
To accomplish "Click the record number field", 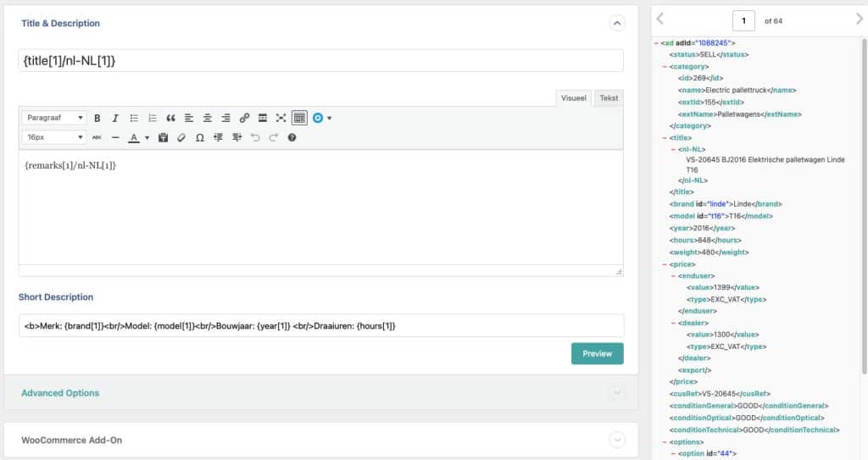I will click(x=743, y=21).
